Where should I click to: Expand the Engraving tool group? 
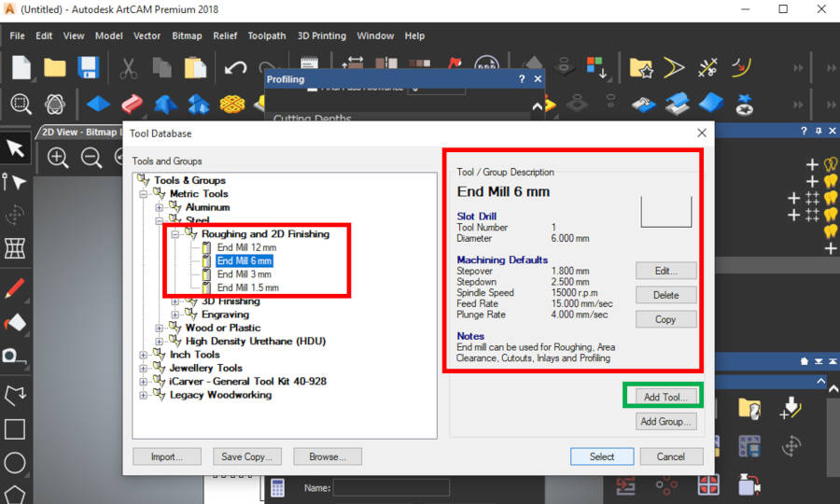tap(175, 315)
